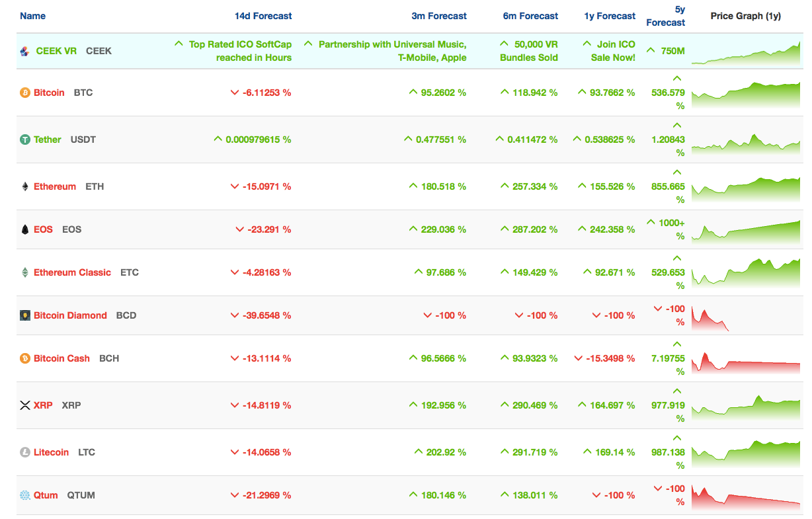The image size is (812, 519).
Task: Click Bitcoin Diamond red price graph
Action: click(711, 319)
